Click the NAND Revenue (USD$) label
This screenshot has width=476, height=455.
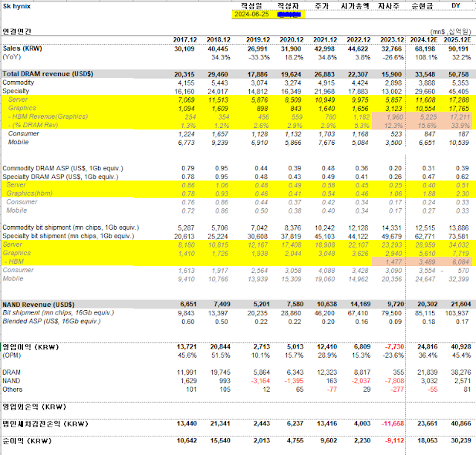pos(38,304)
